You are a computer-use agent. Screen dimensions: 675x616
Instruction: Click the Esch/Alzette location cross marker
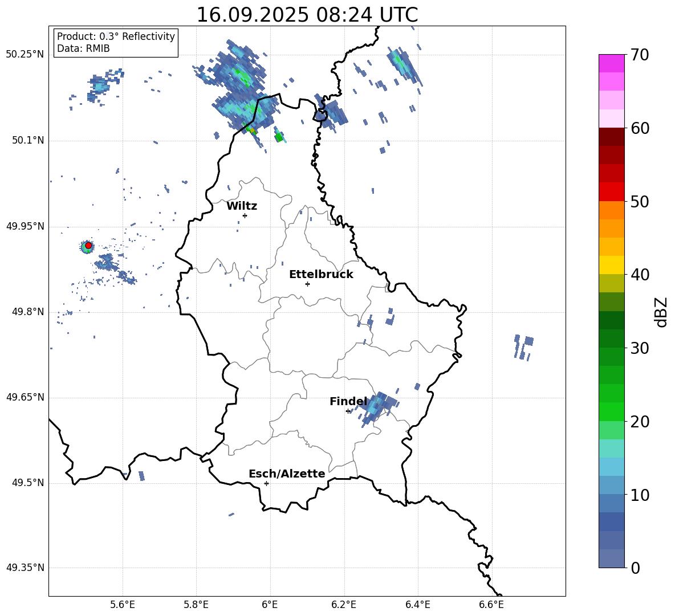coord(266,483)
